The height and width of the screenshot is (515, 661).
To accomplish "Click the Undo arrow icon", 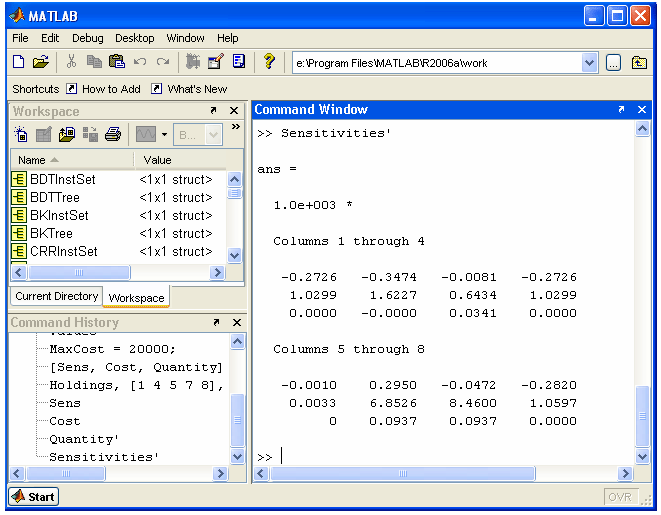I will [x=140, y=62].
